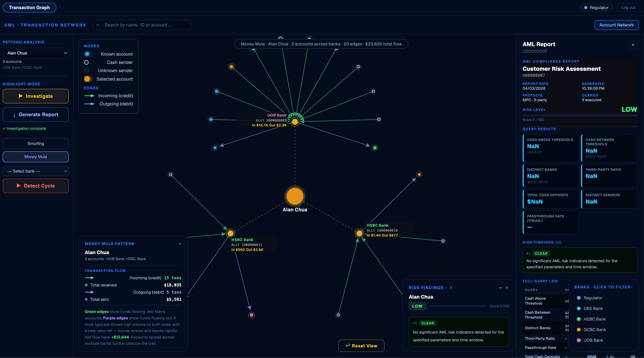Click the LOW badge in Risk Findings popup
This screenshot has width=644, height=358.
417,306
